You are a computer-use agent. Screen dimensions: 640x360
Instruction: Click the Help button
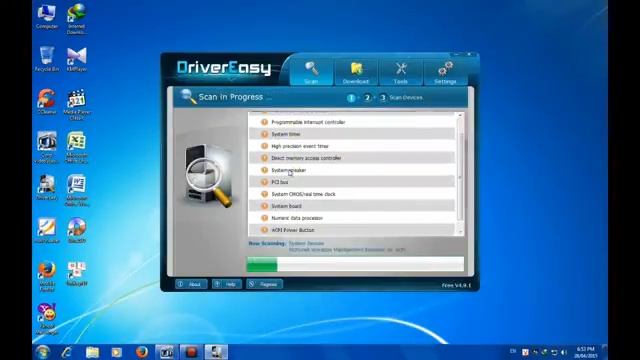[227, 284]
